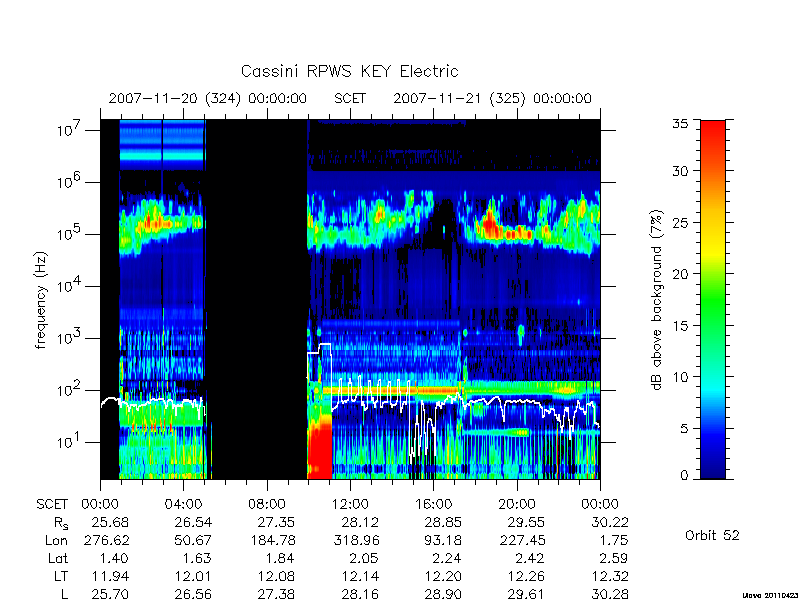Click the '20:00' SCET time label
This screenshot has height=600, width=800.
click(x=517, y=505)
